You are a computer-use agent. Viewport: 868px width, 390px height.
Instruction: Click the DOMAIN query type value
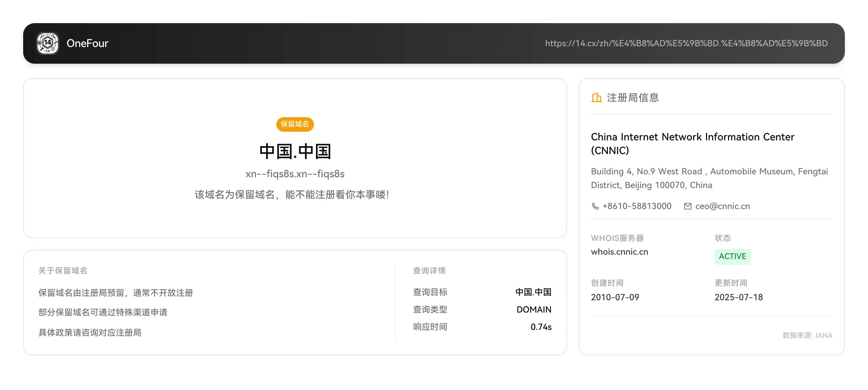click(534, 310)
